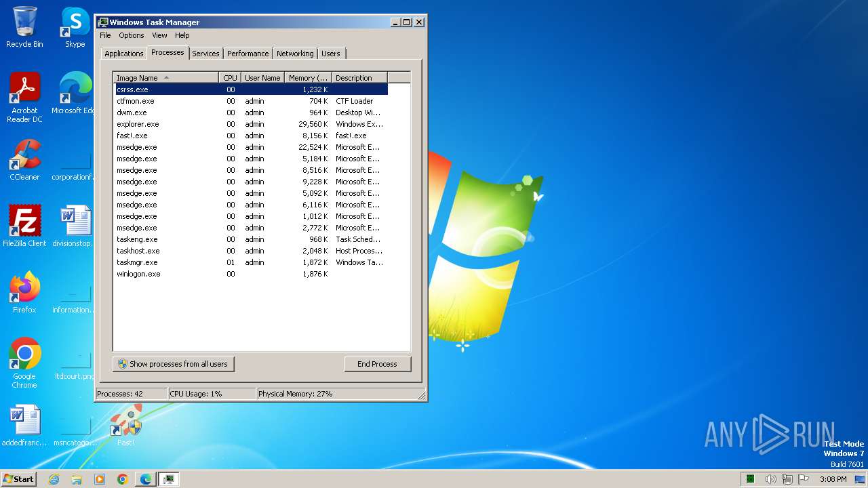Switch to the Users tab
This screenshot has height=488, width=868.
coord(331,54)
